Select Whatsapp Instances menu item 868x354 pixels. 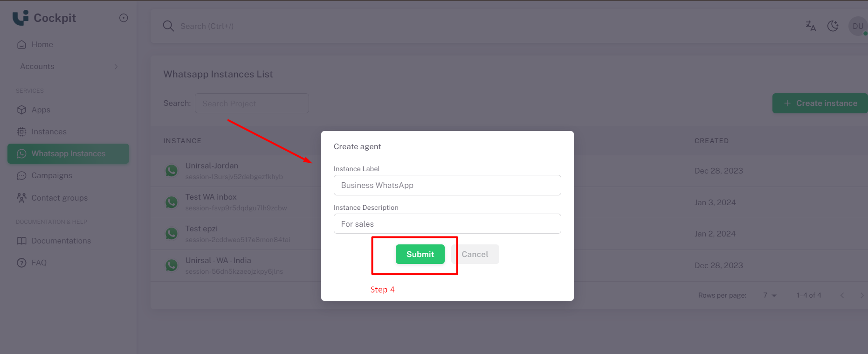click(x=68, y=153)
